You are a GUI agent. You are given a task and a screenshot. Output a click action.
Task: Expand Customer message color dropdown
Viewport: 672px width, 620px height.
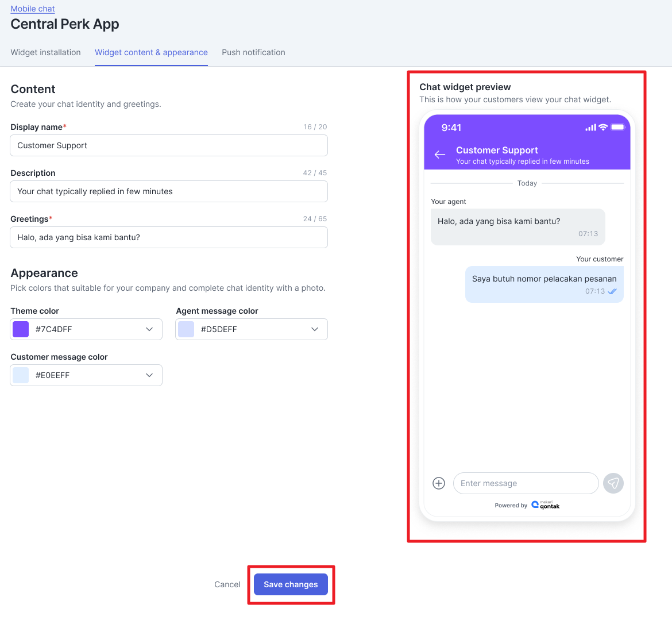point(149,375)
